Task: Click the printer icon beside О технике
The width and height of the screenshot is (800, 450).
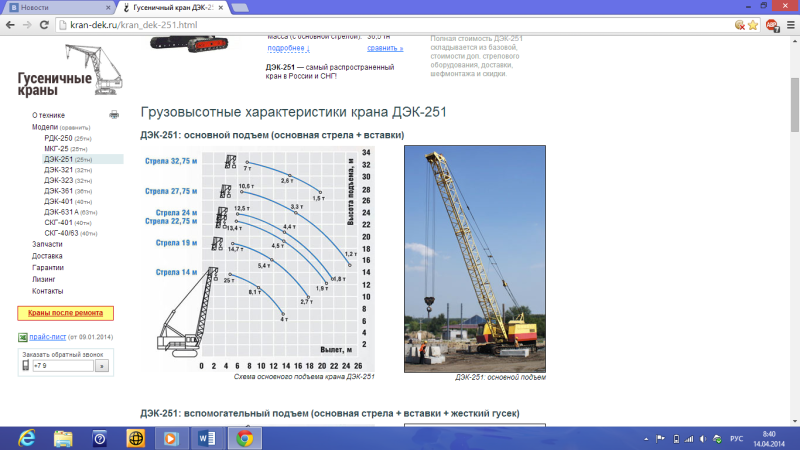Action: [114, 115]
